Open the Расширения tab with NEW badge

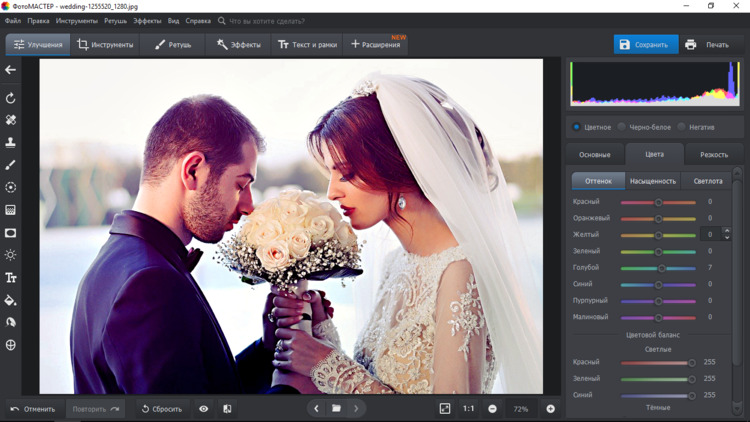pyautogui.click(x=376, y=45)
